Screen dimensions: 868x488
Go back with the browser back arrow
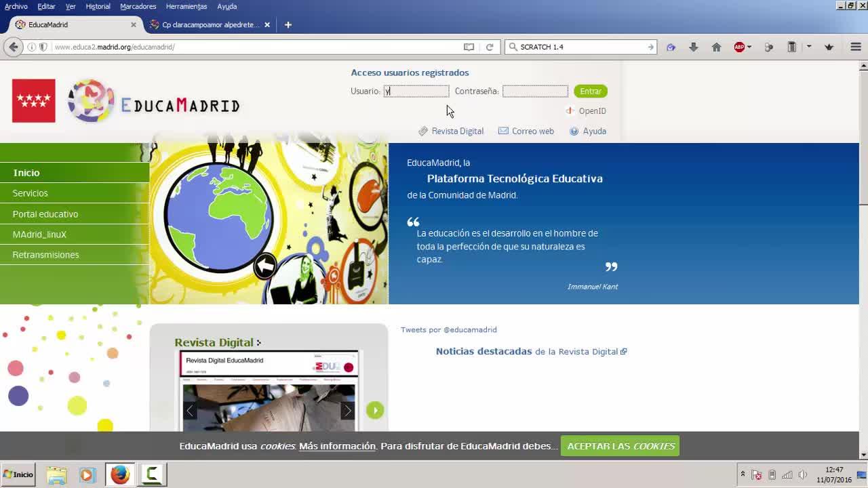[x=14, y=47]
